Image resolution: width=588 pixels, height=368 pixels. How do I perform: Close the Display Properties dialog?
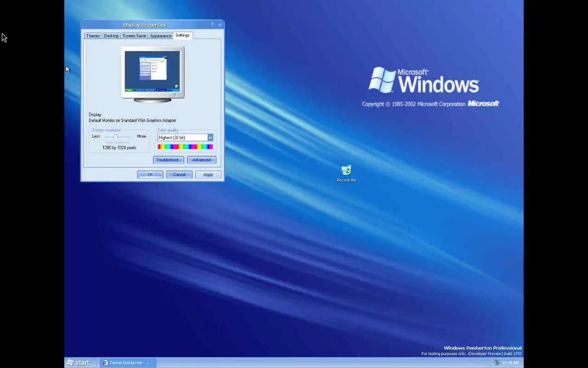click(x=220, y=25)
